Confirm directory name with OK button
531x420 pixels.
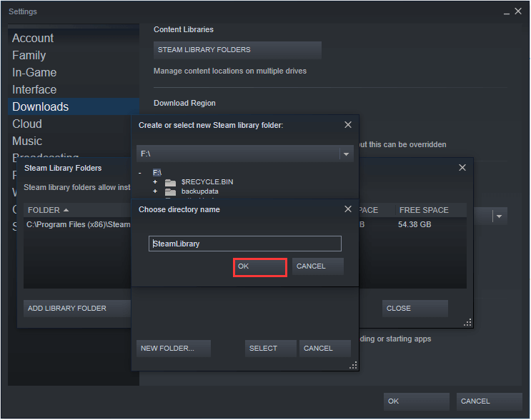260,266
